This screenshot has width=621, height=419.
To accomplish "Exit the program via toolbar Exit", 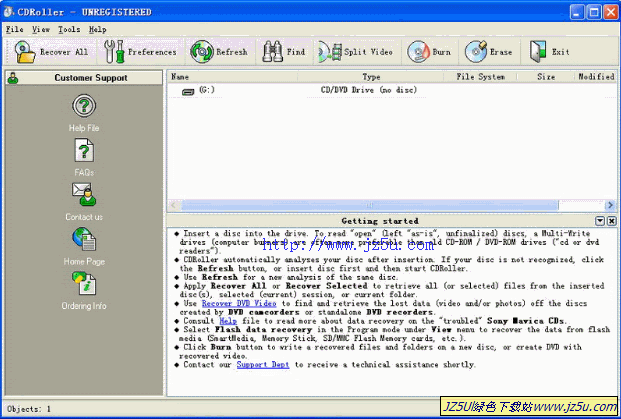I will [x=549, y=52].
